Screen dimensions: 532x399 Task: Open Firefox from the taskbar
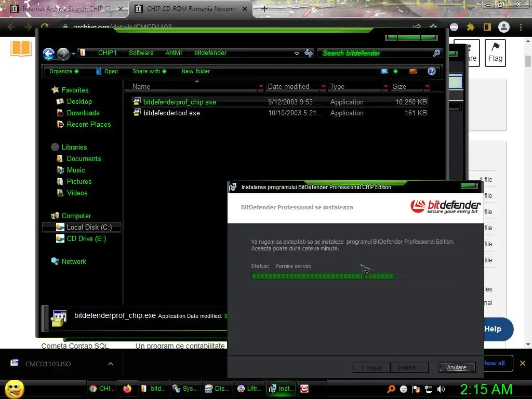click(x=127, y=389)
